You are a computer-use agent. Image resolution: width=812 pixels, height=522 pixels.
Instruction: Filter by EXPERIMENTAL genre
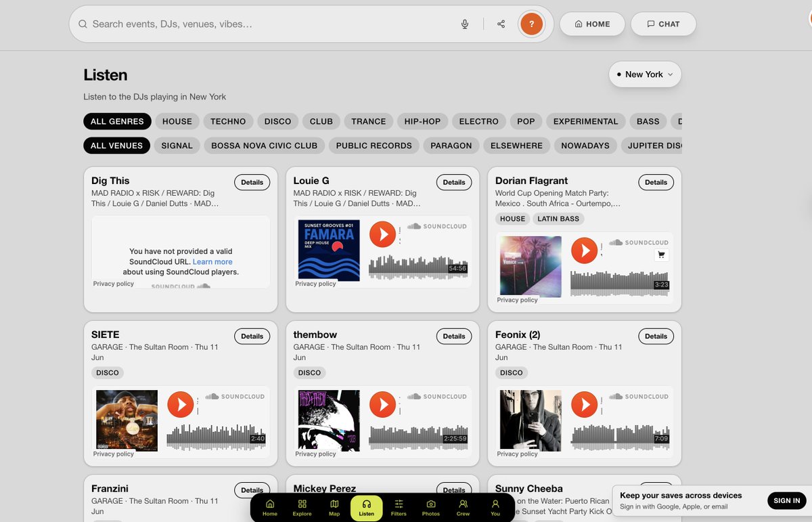(x=585, y=121)
